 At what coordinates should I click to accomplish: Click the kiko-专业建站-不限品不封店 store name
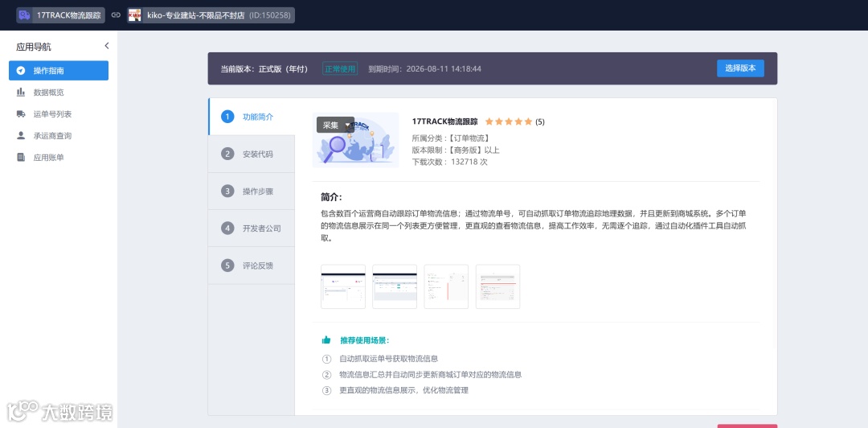(195, 15)
